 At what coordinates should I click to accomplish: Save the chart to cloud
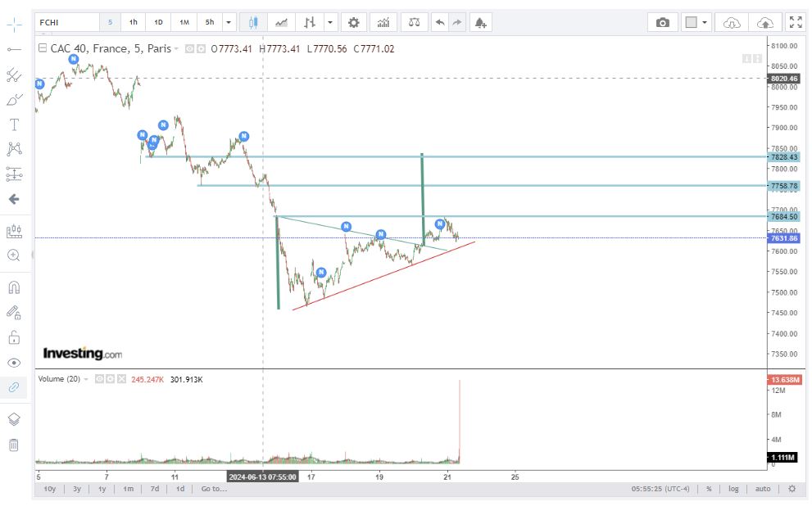[764, 22]
